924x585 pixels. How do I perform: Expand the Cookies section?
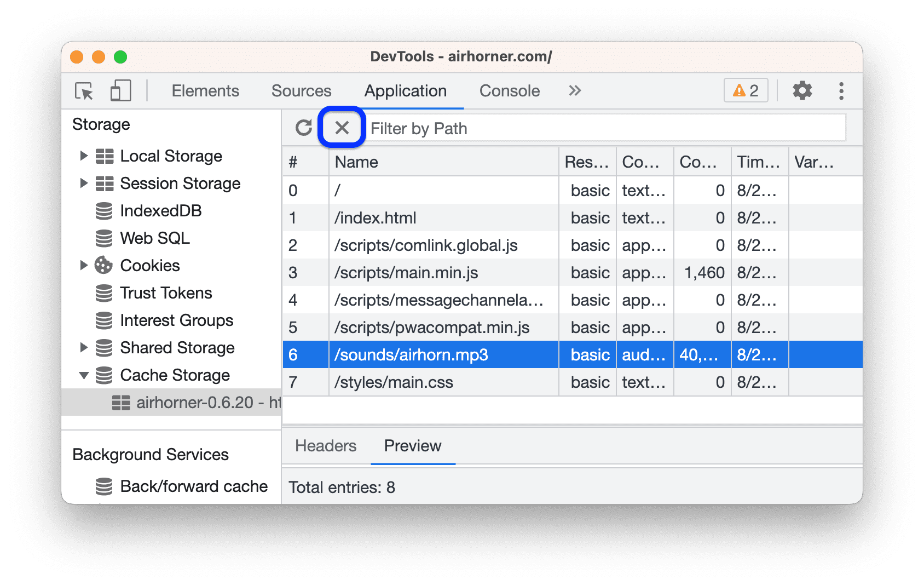84,266
